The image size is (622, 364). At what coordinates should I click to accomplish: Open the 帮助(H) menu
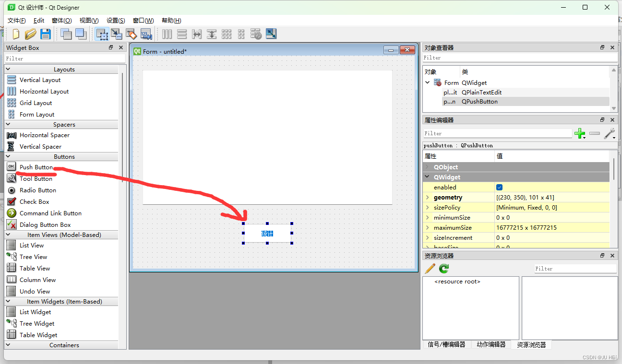coord(171,20)
